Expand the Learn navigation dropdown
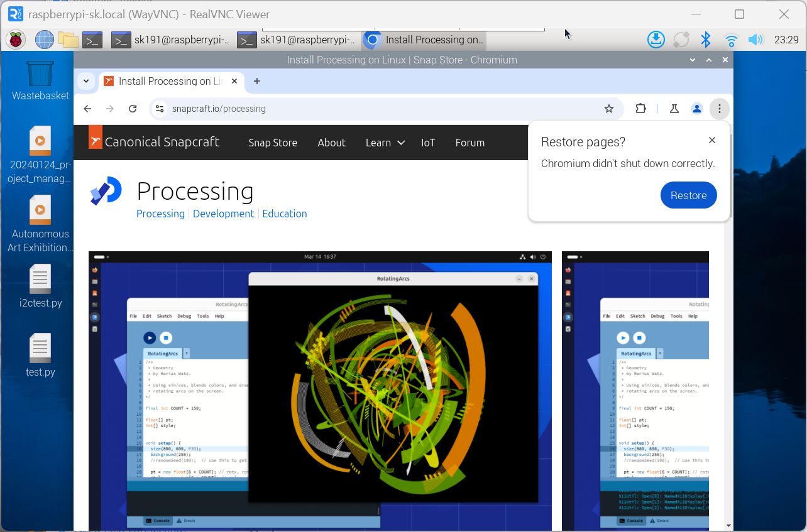The width and height of the screenshot is (807, 532). [x=385, y=143]
